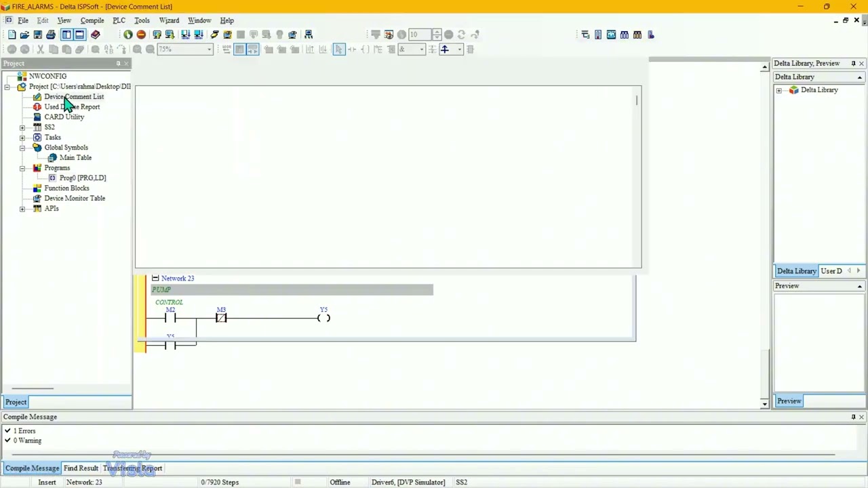868x488 pixels.
Task: Click the step count field showing 10
Action: tap(419, 35)
